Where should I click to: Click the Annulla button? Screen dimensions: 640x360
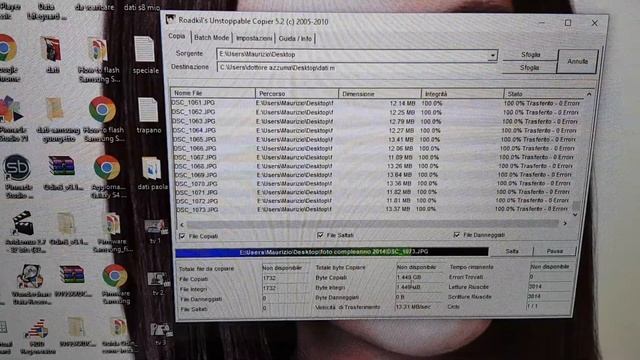point(578,62)
